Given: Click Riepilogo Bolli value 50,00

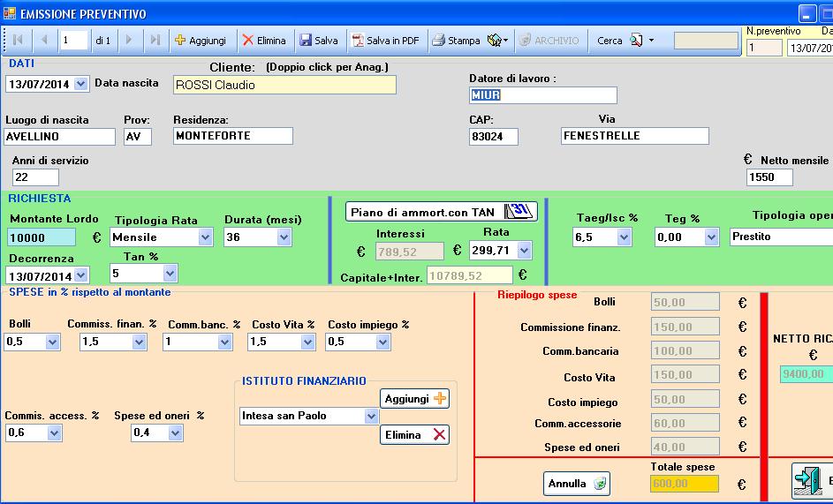Looking at the screenshot, I should 685,302.
